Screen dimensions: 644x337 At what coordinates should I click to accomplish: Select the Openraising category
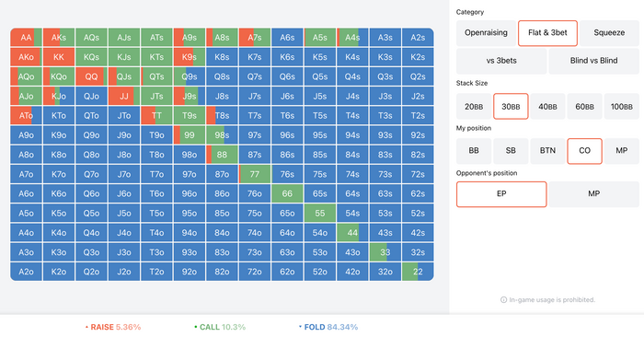486,33
